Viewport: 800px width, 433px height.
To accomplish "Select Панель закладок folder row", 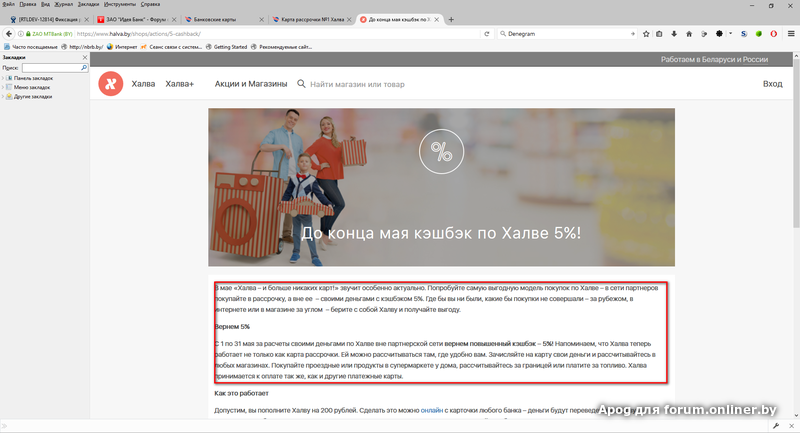I will tap(30, 78).
